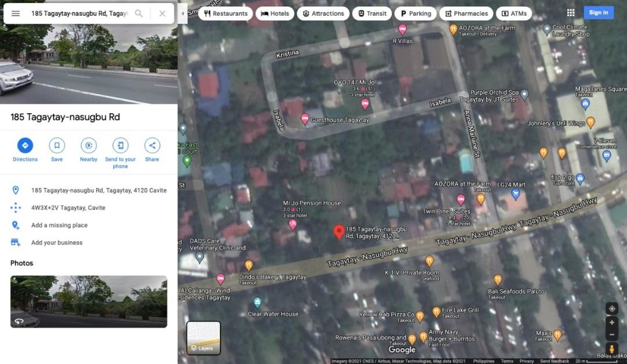Select K.T.V. Private Room pin
The height and width of the screenshot is (364, 627).
point(429,261)
